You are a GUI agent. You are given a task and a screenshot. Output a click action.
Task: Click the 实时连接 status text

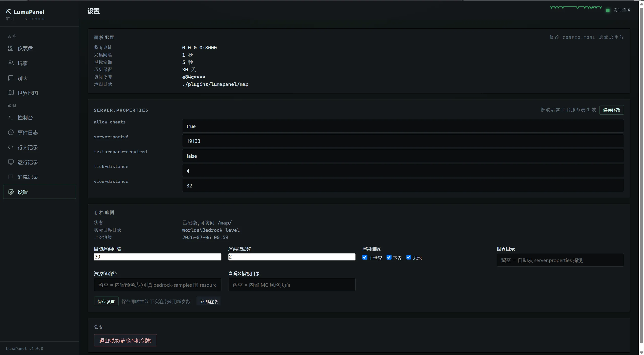pos(622,10)
